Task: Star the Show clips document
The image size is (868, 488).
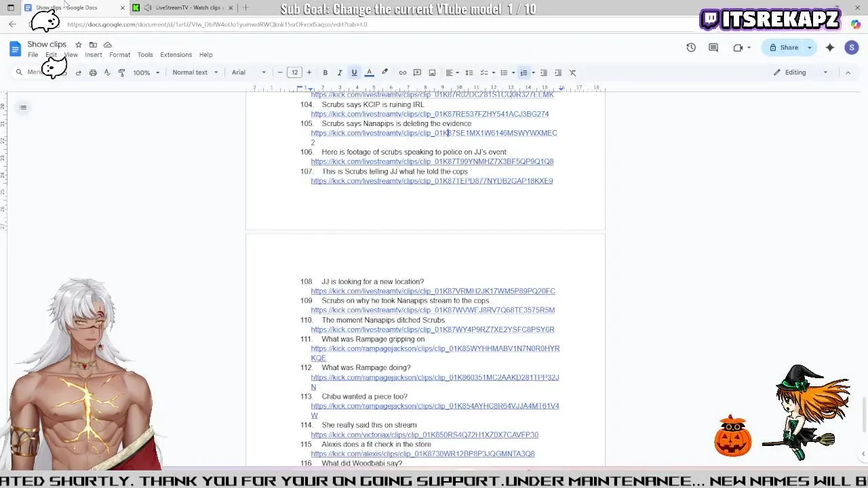Action: [x=79, y=45]
